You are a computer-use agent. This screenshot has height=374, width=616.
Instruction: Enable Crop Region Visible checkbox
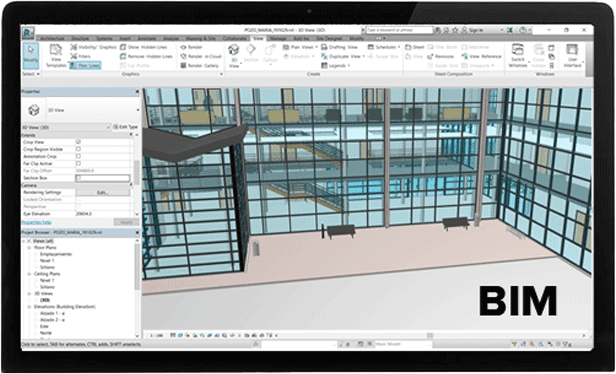coord(78,149)
